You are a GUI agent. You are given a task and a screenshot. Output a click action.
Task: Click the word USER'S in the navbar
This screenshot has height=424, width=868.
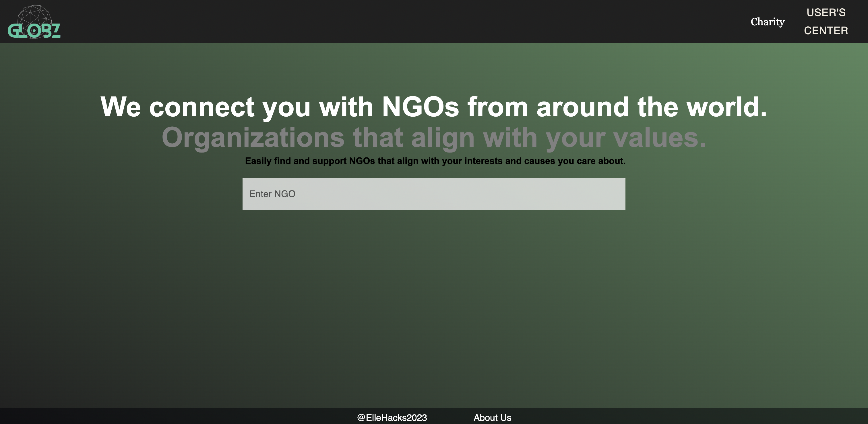click(826, 13)
